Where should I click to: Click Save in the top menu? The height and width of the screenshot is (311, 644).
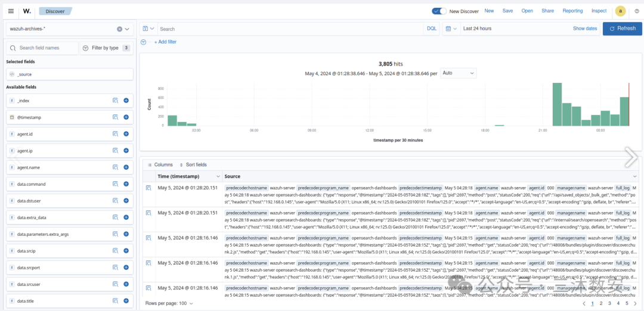[507, 11]
